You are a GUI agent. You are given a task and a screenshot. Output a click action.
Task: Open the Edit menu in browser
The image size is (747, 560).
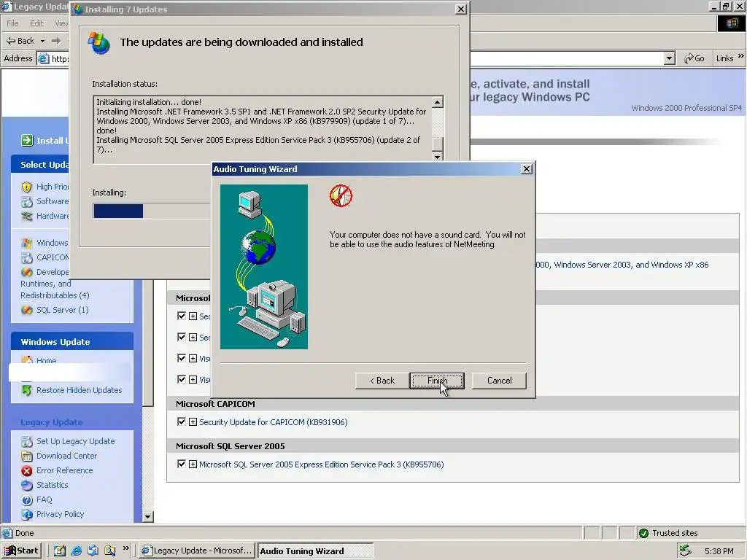pos(36,23)
